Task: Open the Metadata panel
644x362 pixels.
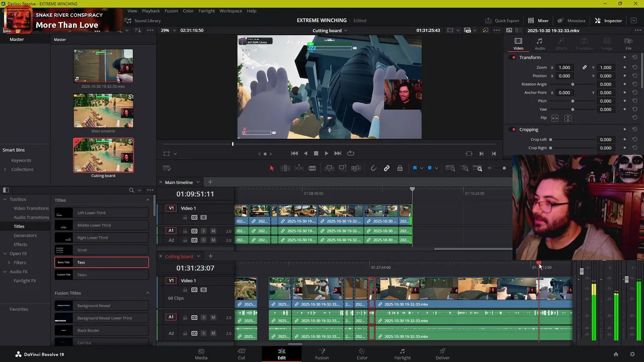Action: [x=571, y=21]
